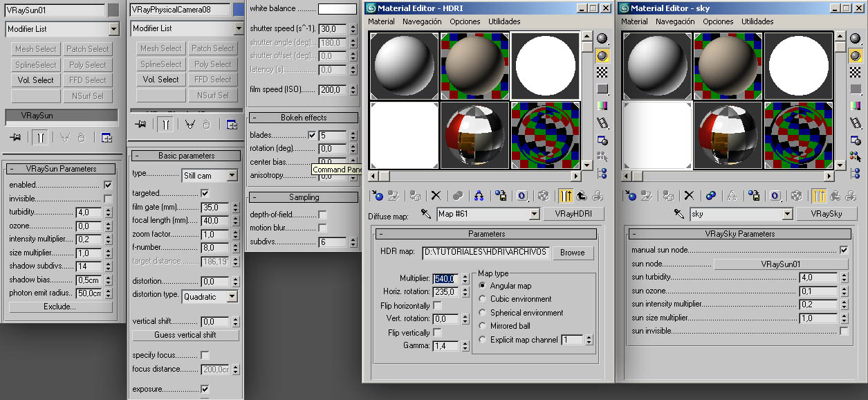This screenshot has height=400, width=868.
Task: Collapse Basic parameters rollout
Action: pos(186,156)
